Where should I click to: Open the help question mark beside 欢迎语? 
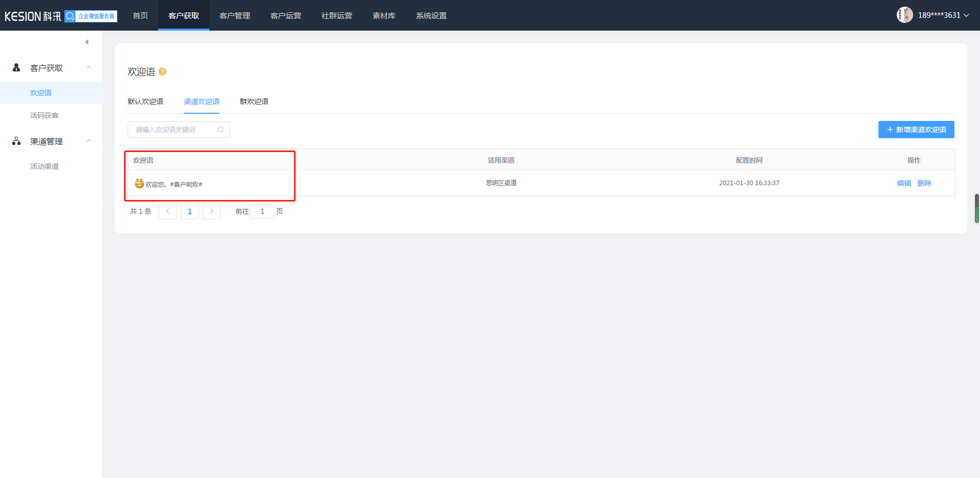pyautogui.click(x=162, y=71)
